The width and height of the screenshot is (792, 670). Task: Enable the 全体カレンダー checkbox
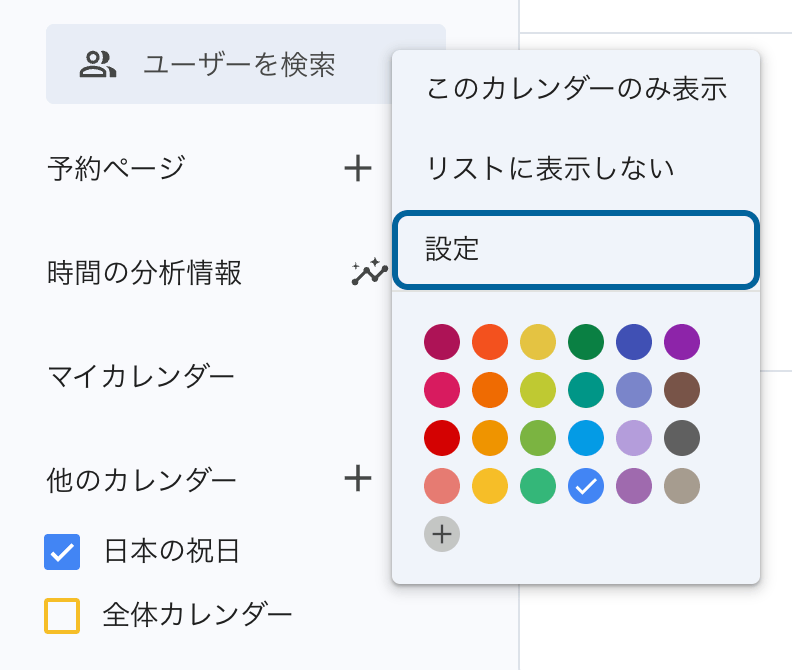pyautogui.click(x=62, y=615)
